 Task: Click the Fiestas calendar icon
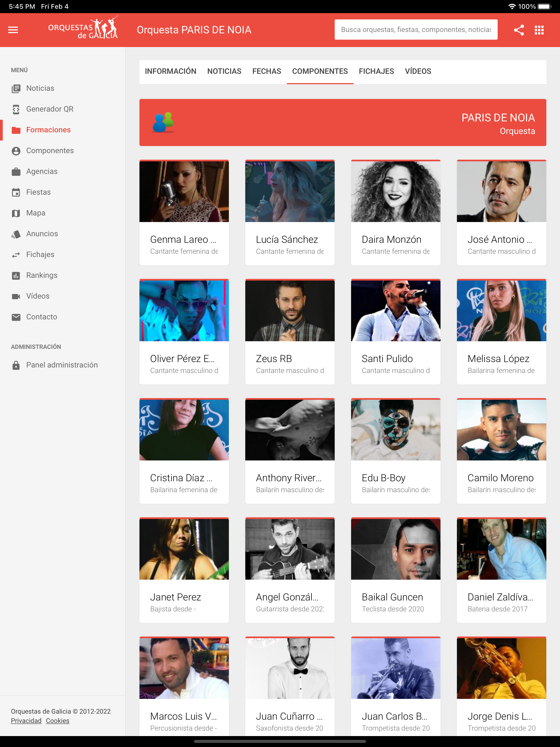click(x=16, y=192)
